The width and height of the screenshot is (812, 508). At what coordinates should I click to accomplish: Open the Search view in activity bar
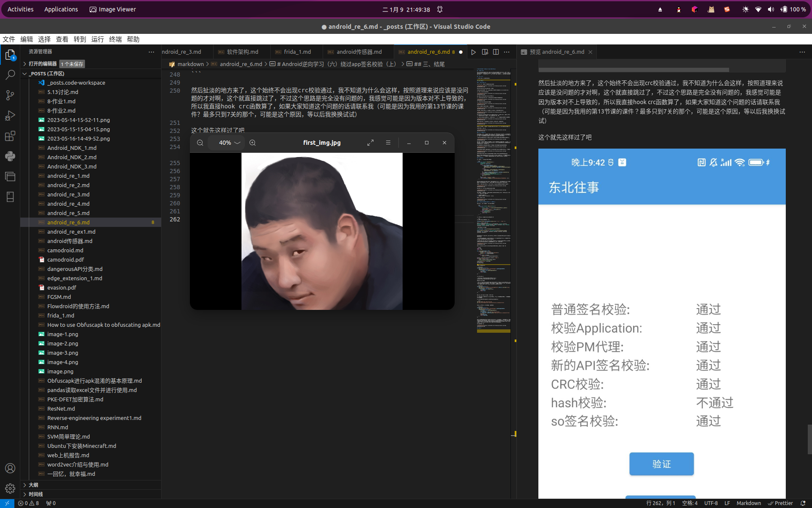10,75
